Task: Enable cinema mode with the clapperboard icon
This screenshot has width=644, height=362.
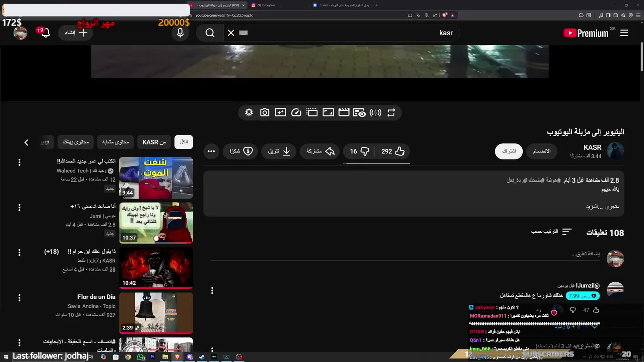Action: 344,113
